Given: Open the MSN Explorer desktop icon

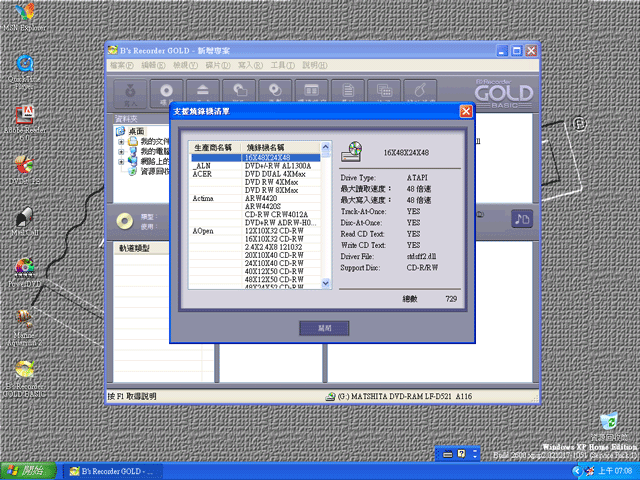Looking at the screenshot, I should coord(24,17).
